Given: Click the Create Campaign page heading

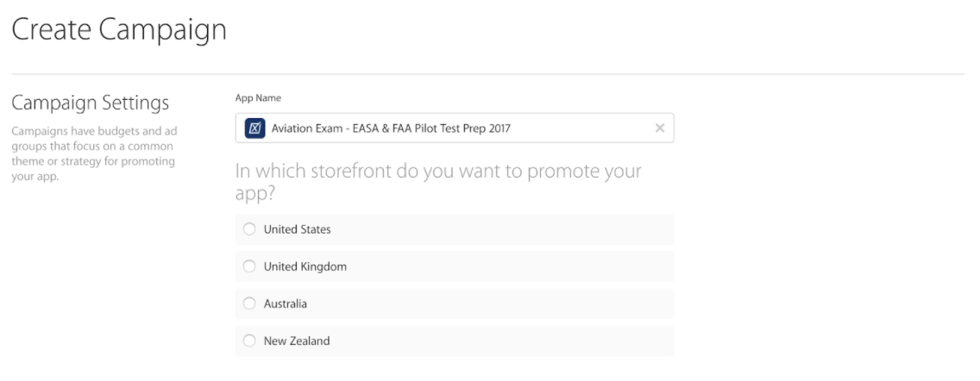Looking at the screenshot, I should click(x=119, y=29).
